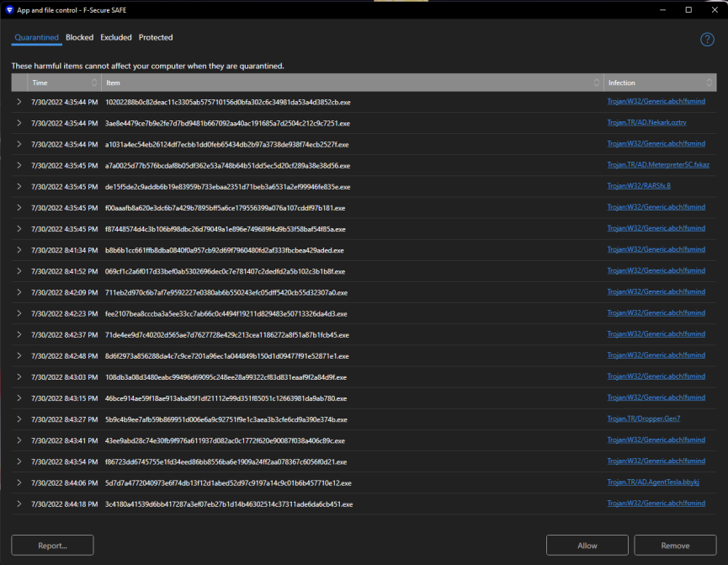728x565 pixels.
Task: Open the Protected tab
Action: 156,38
